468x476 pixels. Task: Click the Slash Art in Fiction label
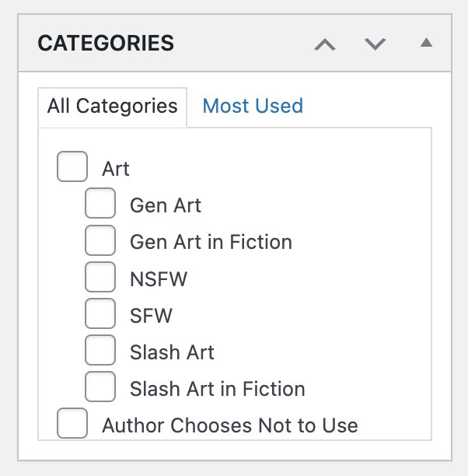point(218,389)
